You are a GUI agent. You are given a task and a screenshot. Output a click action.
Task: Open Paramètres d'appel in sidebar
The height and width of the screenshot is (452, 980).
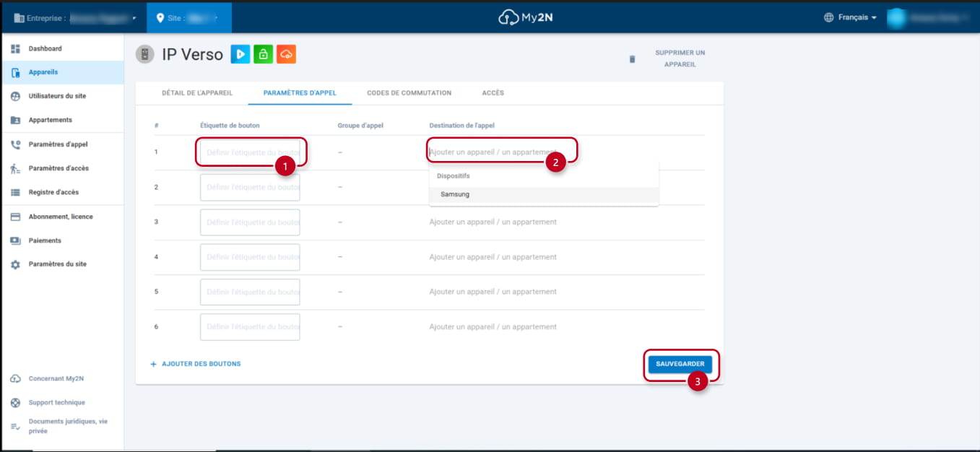pos(58,144)
